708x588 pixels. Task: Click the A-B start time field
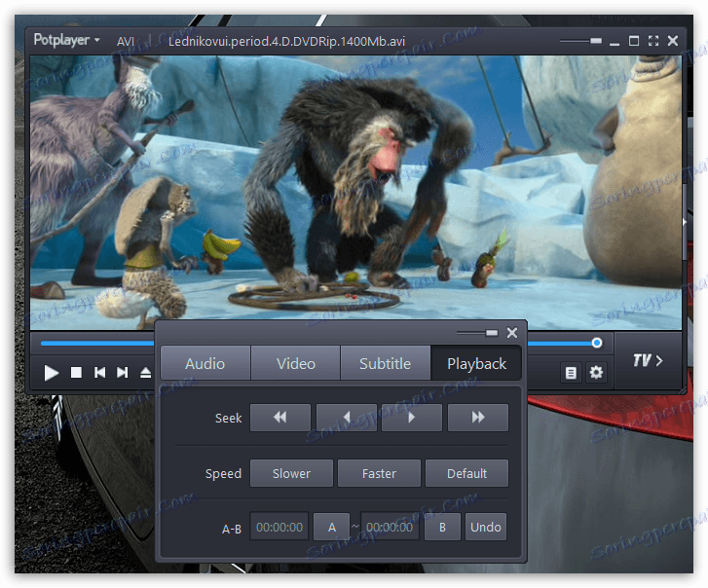click(279, 527)
